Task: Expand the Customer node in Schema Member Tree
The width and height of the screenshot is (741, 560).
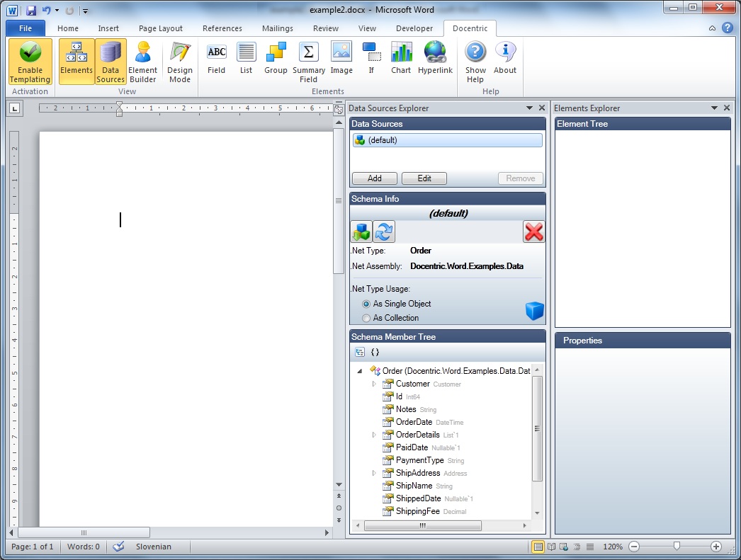Action: click(x=374, y=384)
